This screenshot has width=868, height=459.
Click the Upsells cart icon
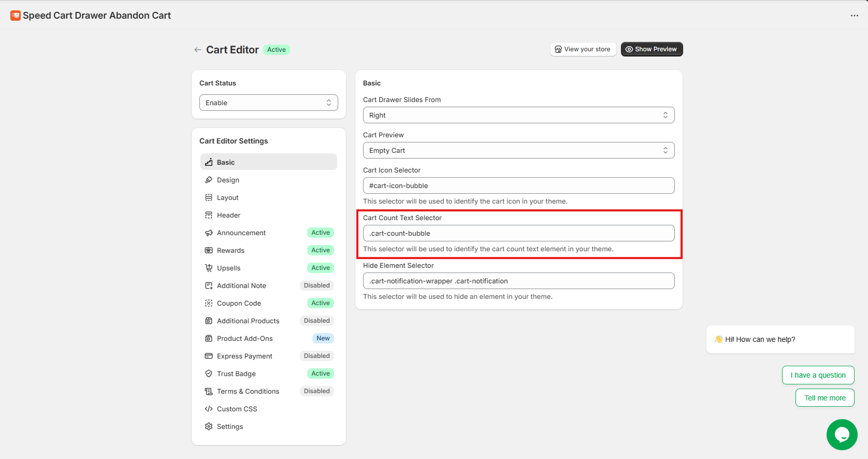click(x=209, y=268)
